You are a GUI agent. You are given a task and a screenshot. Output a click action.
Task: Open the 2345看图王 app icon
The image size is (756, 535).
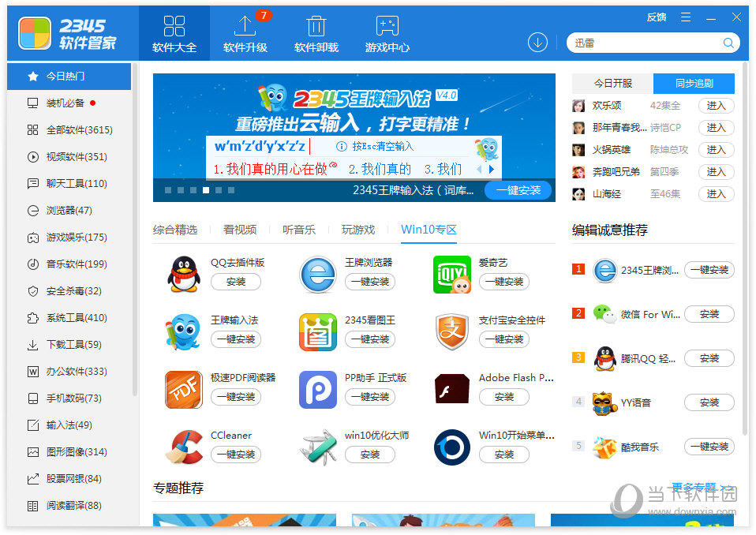(318, 332)
